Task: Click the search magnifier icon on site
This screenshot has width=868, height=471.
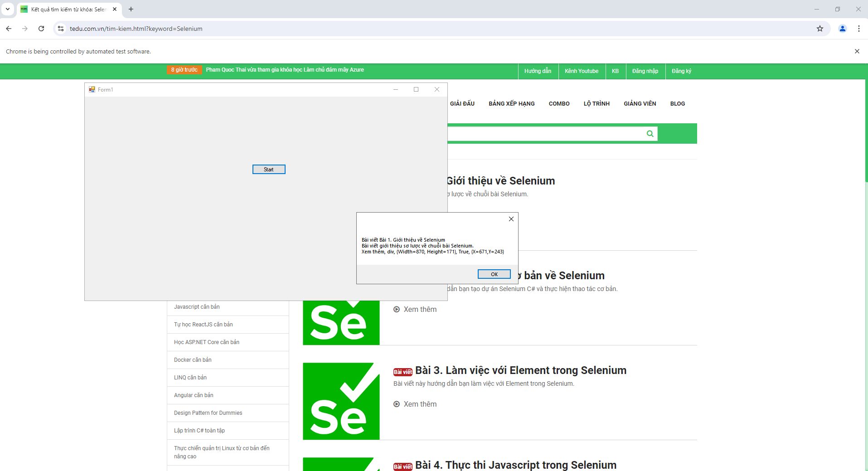Action: click(650, 134)
